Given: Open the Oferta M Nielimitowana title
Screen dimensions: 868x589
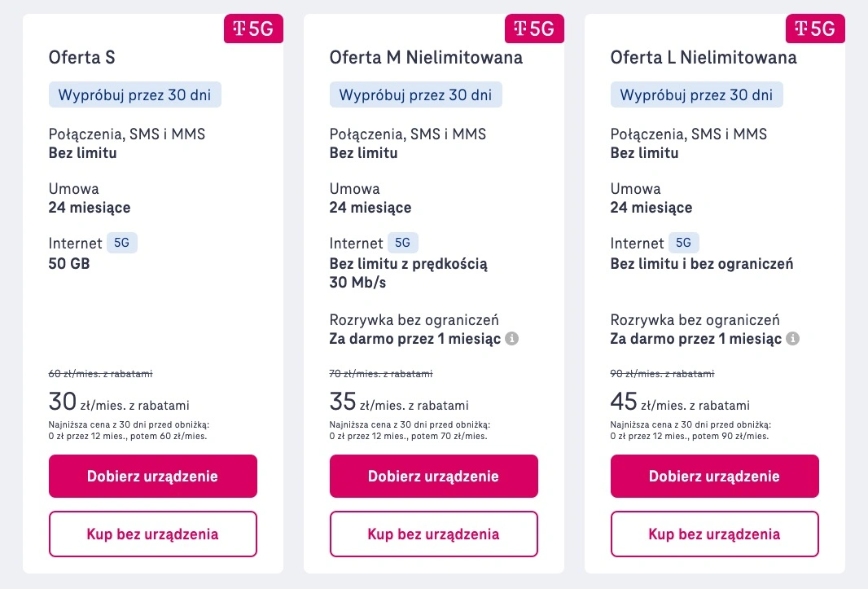Looking at the screenshot, I should coord(426,58).
